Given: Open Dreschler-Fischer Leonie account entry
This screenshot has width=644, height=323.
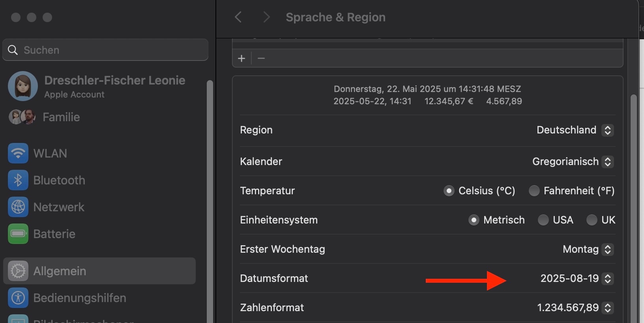Looking at the screenshot, I should [114, 81].
